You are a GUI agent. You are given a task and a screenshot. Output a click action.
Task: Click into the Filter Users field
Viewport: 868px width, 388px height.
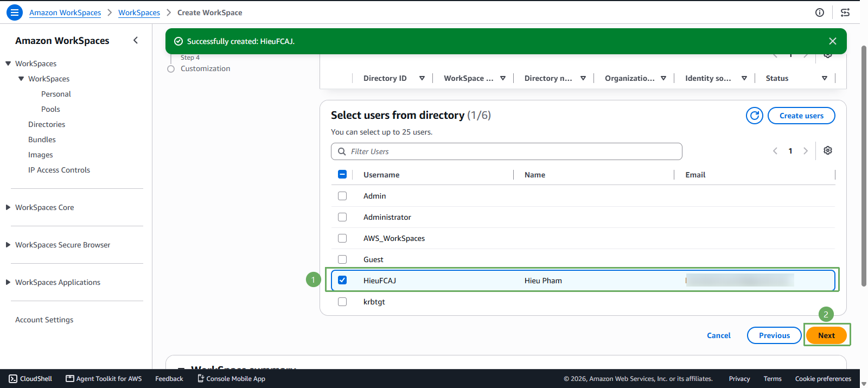point(507,151)
